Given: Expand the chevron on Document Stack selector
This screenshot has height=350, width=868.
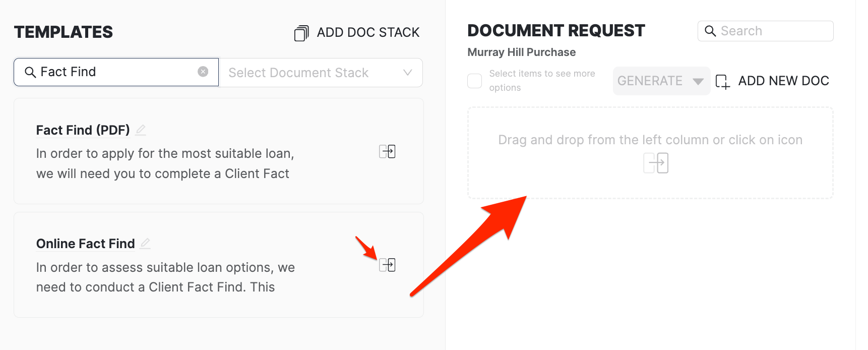Looking at the screenshot, I should [408, 73].
